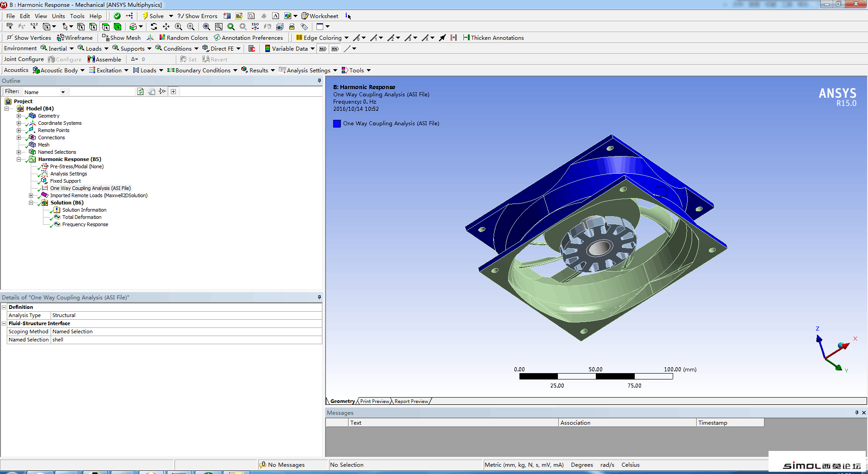Viewport: 868px width, 474px height.
Task: Switch to Print Preview tab
Action: point(374,401)
